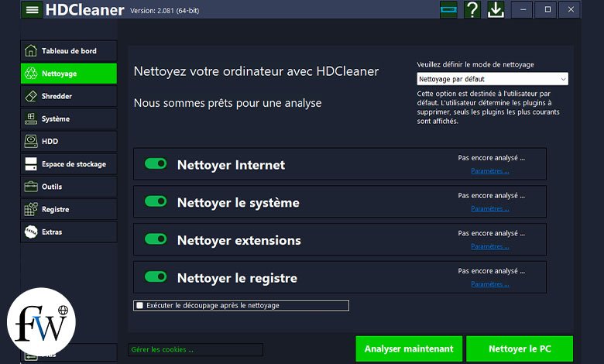The width and height of the screenshot is (604, 364).
Task: Open the Outils section
Action: tap(69, 187)
